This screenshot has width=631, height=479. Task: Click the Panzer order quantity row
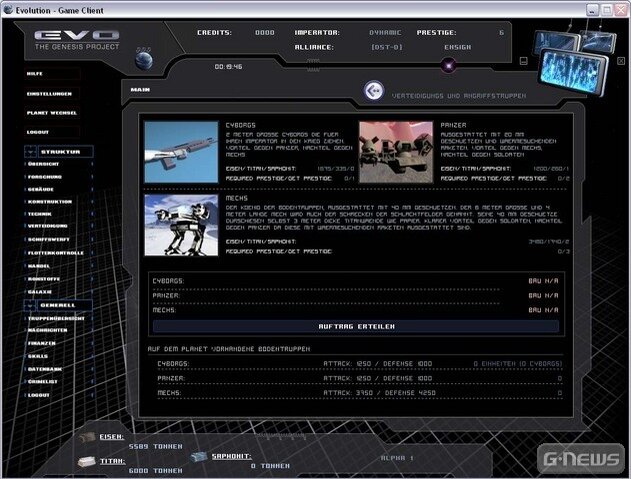(356, 295)
